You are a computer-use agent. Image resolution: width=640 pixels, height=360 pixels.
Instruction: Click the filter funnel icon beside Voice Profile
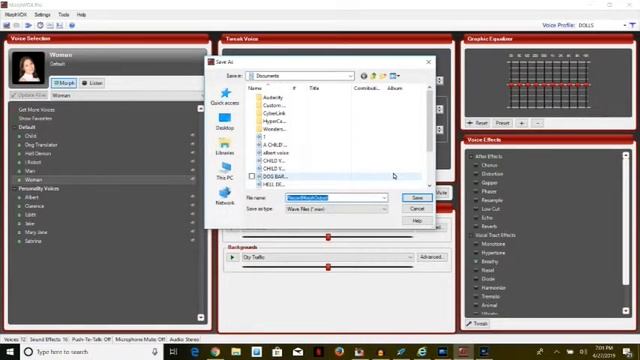633,25
